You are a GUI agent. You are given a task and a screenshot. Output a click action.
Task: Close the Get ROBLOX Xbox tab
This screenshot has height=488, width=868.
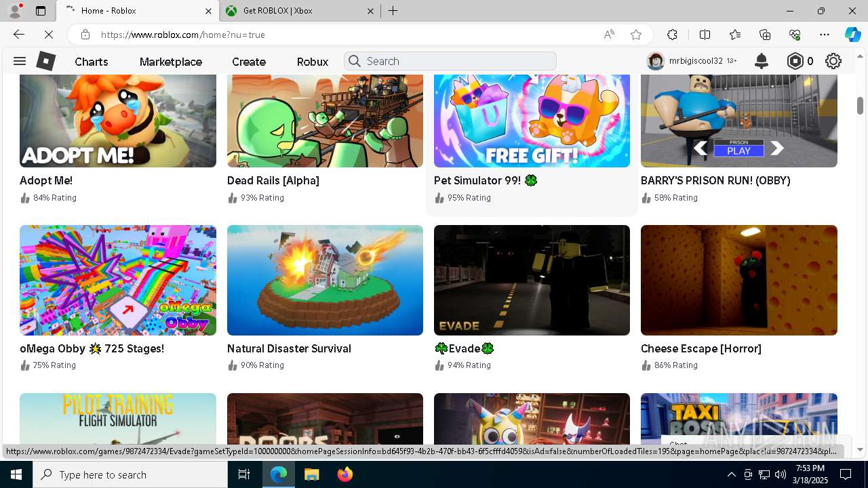370,11
